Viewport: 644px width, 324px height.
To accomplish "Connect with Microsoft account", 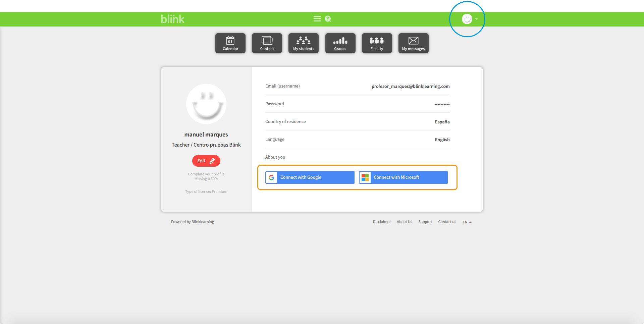I will pos(403,177).
